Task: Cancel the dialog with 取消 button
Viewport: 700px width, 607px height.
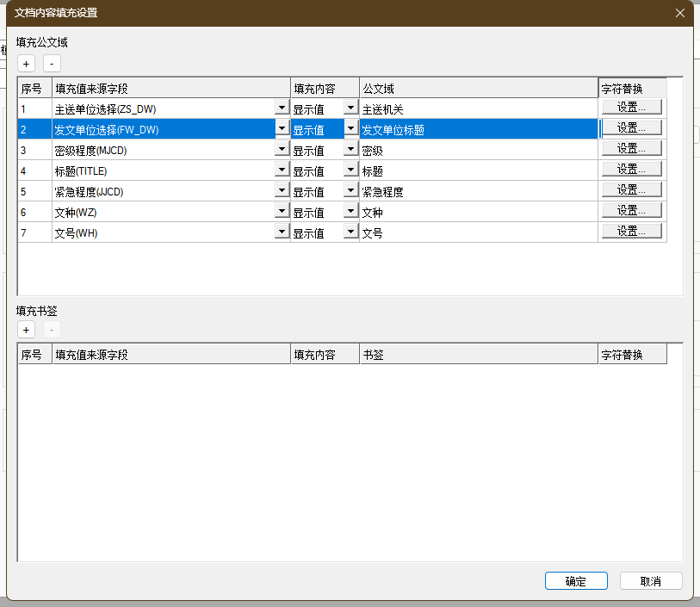Action: (x=651, y=581)
